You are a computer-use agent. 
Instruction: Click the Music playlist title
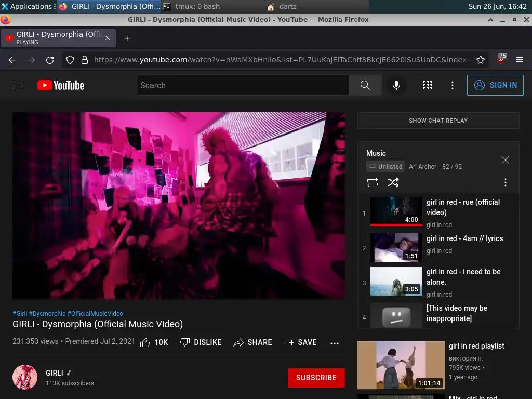376,153
